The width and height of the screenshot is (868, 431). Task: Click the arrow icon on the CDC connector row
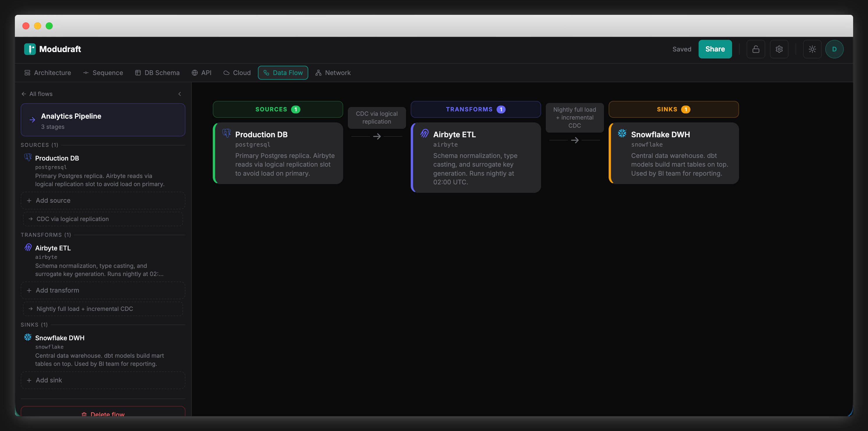pos(31,219)
